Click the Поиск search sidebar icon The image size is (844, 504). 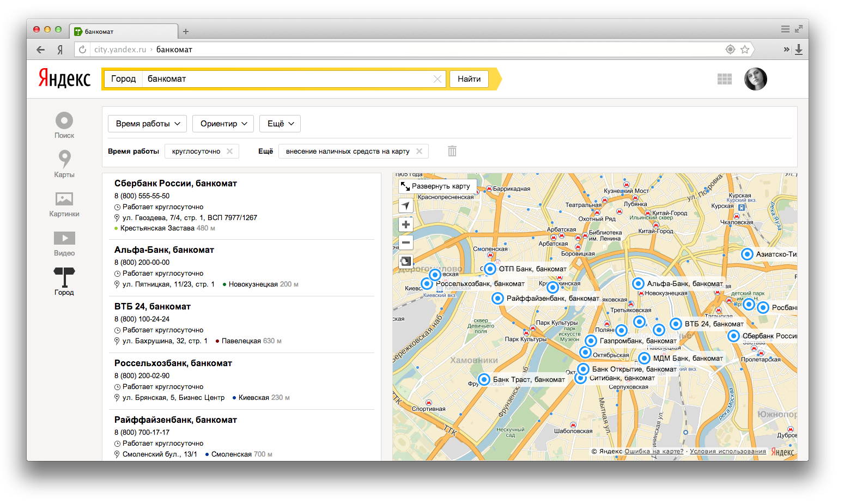click(64, 120)
